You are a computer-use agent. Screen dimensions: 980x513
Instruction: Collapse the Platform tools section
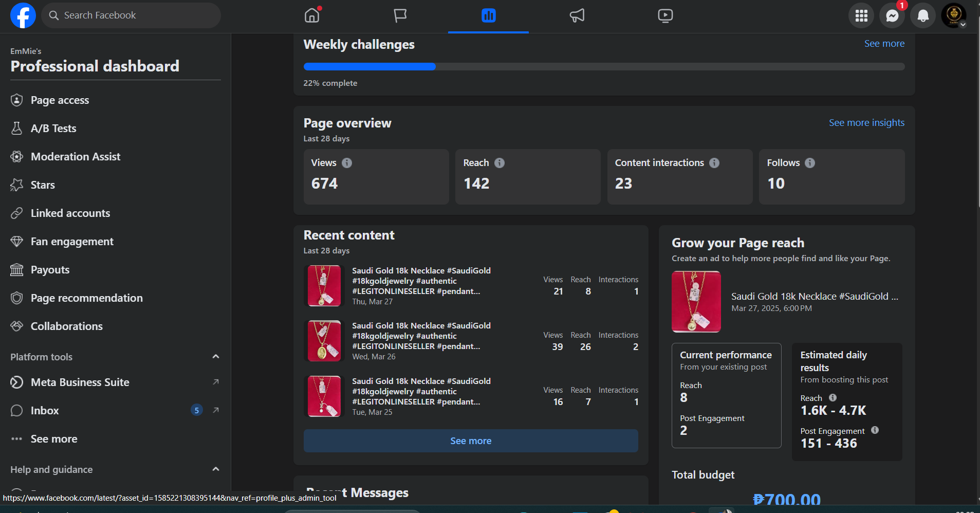pyautogui.click(x=216, y=357)
